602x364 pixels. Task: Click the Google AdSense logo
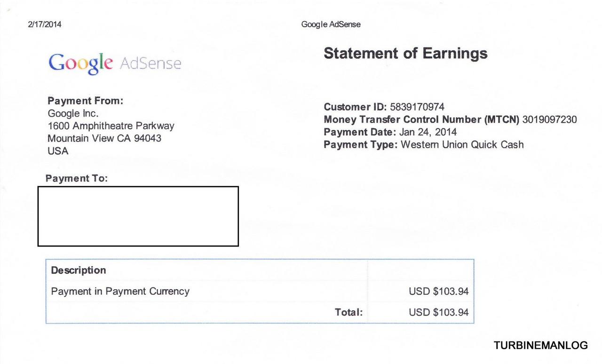click(115, 64)
